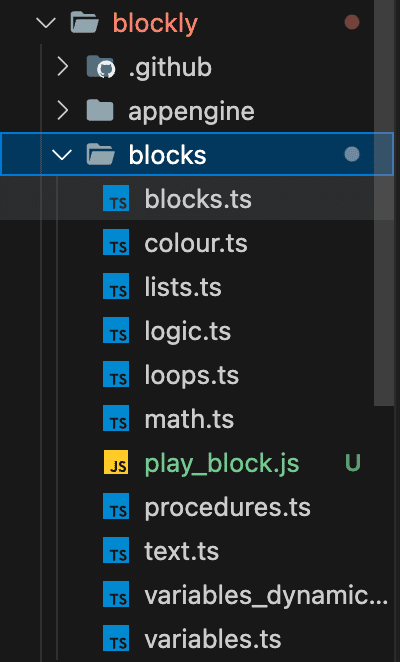Collapse the blockly root folder chevron
Image resolution: width=400 pixels, height=662 pixels.
click(46, 23)
